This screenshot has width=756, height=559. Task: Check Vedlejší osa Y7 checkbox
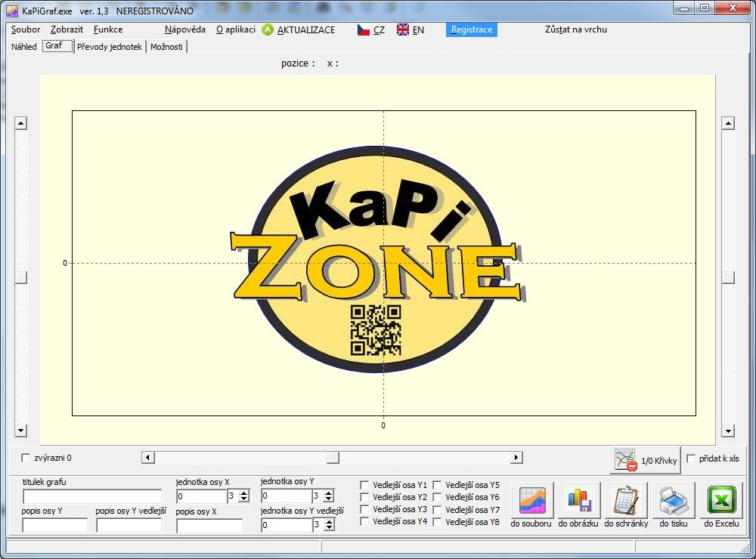(437, 509)
